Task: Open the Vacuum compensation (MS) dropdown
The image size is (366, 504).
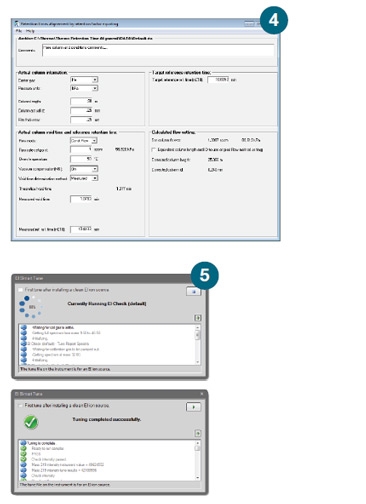Action: 84,169
